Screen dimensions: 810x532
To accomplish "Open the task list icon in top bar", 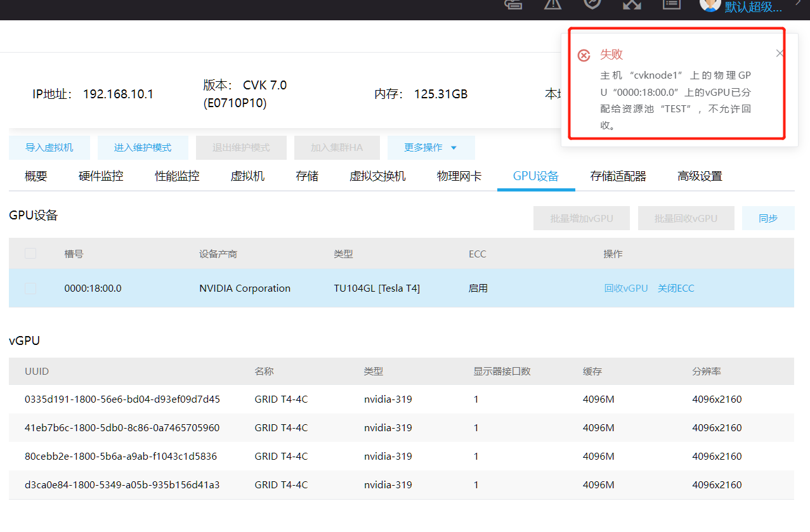I will 671,3.
